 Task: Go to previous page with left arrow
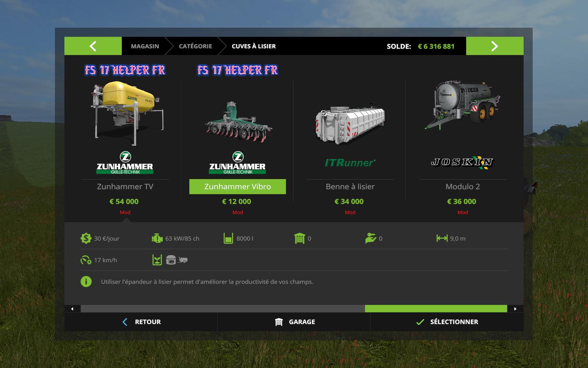pyautogui.click(x=93, y=46)
